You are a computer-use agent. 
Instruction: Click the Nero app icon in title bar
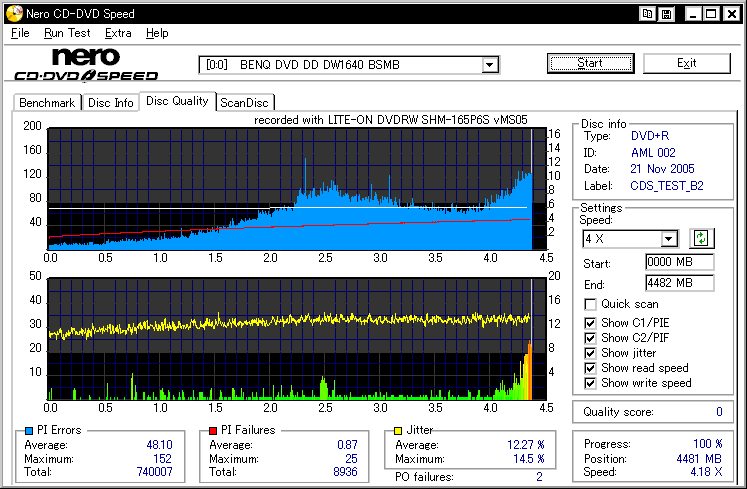tap(14, 13)
